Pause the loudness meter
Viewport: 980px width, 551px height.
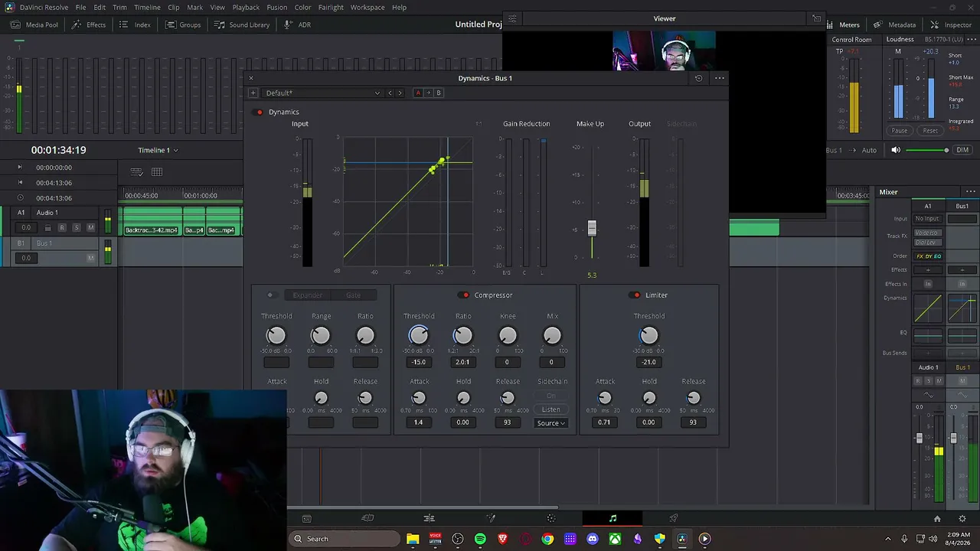click(899, 131)
